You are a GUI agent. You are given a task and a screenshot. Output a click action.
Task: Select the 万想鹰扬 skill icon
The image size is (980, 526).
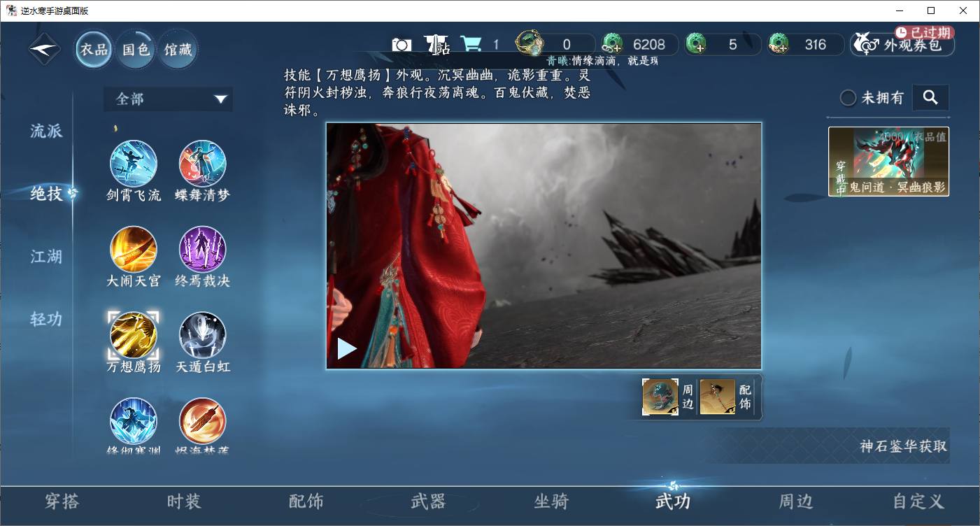click(133, 335)
